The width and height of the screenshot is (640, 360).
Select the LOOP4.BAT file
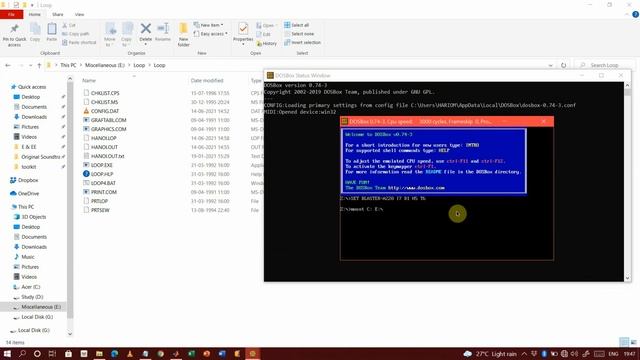tap(103, 183)
